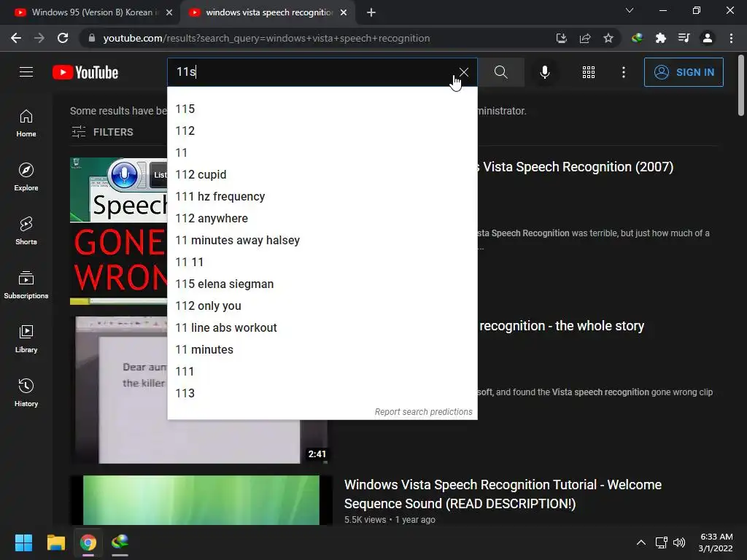Select the windows vista speech recognition tab
The height and width of the screenshot is (560, 747).
pos(267,12)
